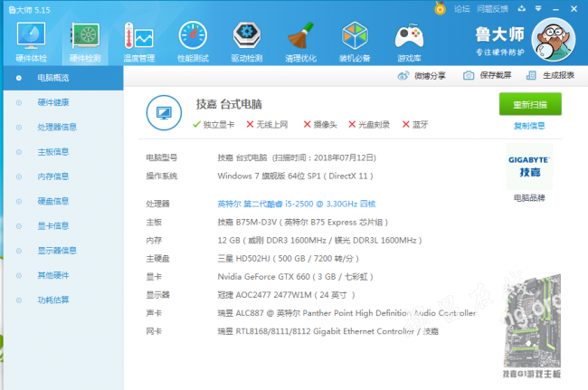588x390 pixels.
Task: Click the report icon for 生成报表
Action: point(531,75)
